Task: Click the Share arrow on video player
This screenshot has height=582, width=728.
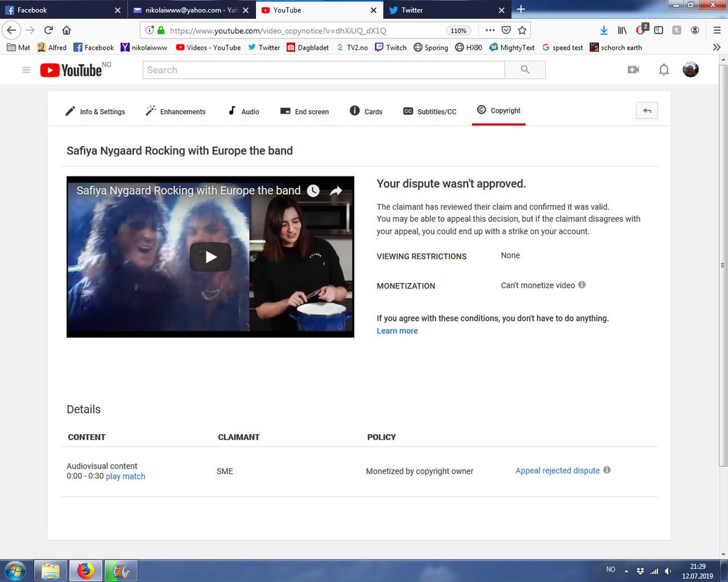Action: (336, 191)
